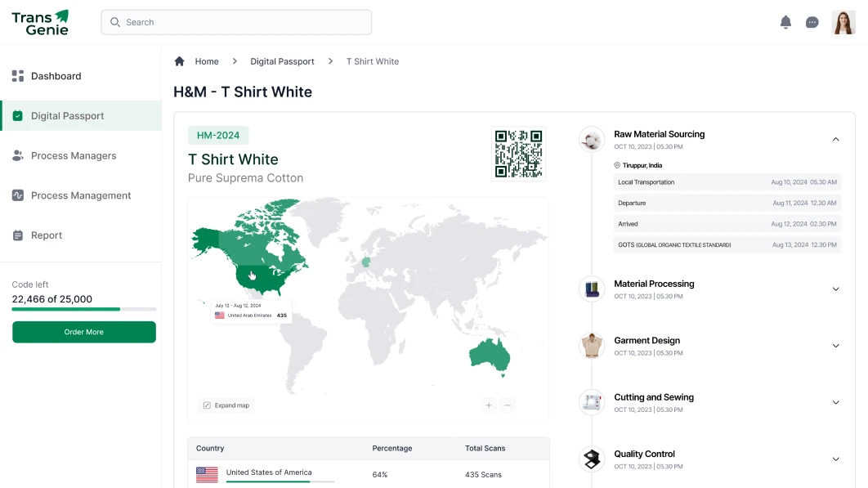The height and width of the screenshot is (488, 868).
Task: Zoom out the map with minus
Action: coord(508,405)
